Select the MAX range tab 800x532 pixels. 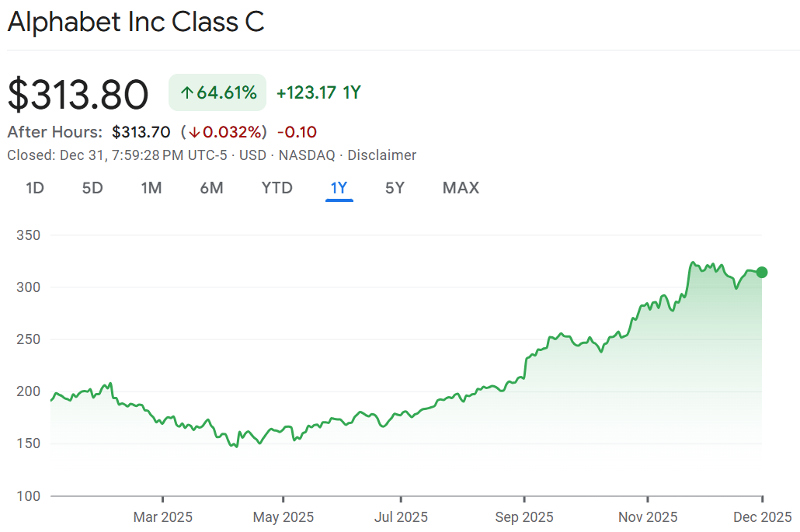coord(461,188)
